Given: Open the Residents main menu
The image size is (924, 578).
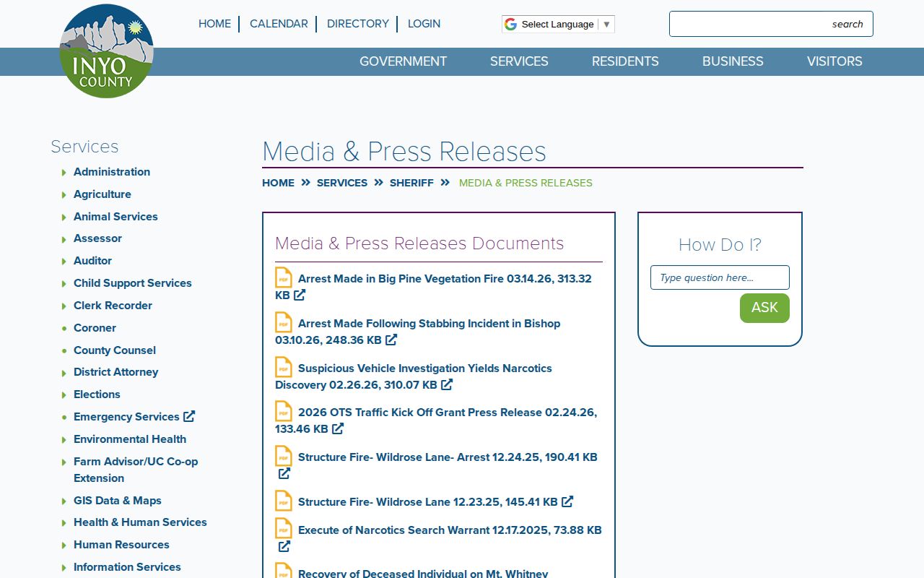Looking at the screenshot, I should [625, 61].
